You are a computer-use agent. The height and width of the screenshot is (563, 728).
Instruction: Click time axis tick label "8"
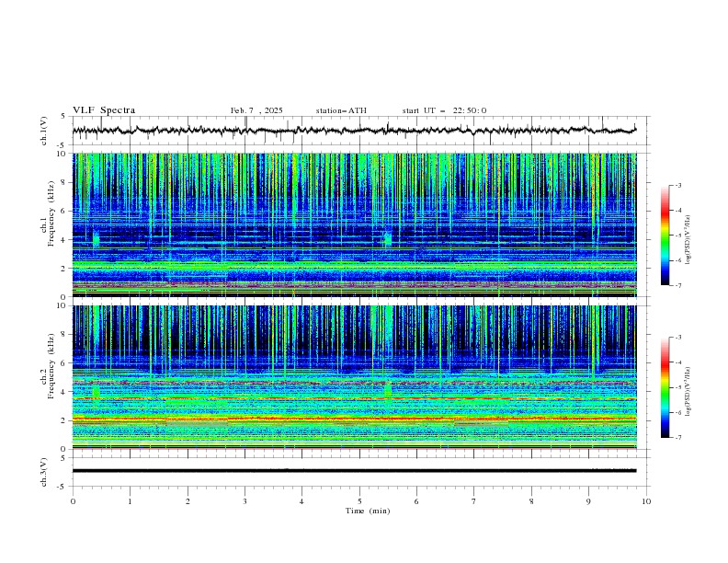click(531, 501)
